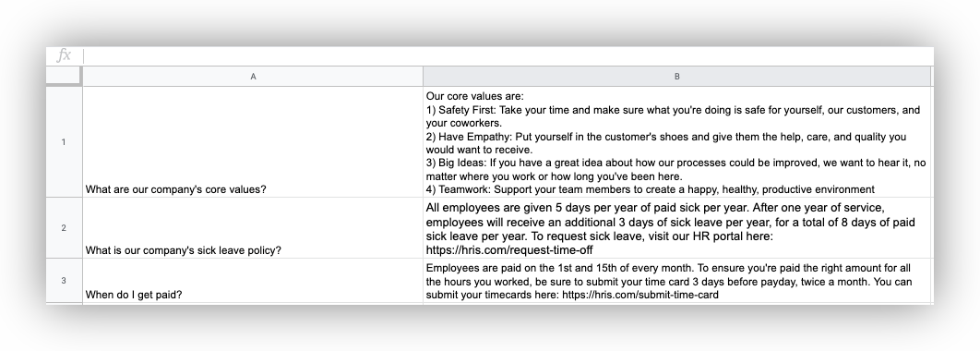Screen dimensions: 980x351
Task: Click the 'Big Ideas' value line
Action: coord(675,170)
